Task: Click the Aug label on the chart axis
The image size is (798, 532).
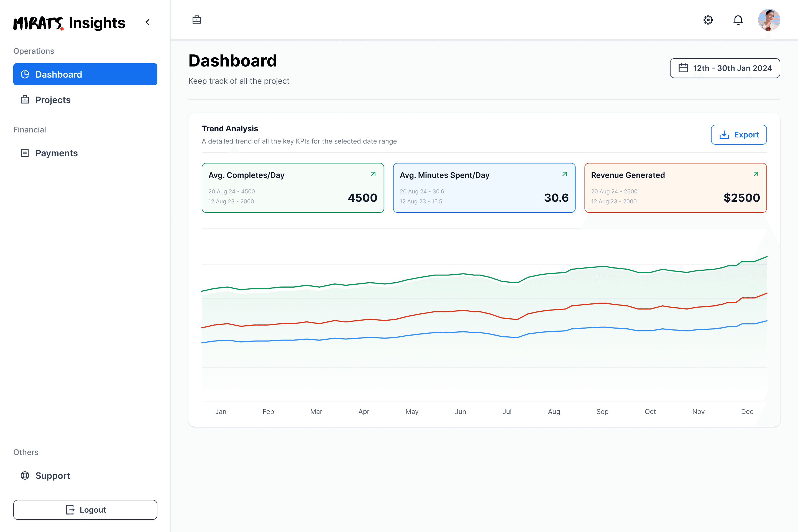Action: click(x=554, y=411)
